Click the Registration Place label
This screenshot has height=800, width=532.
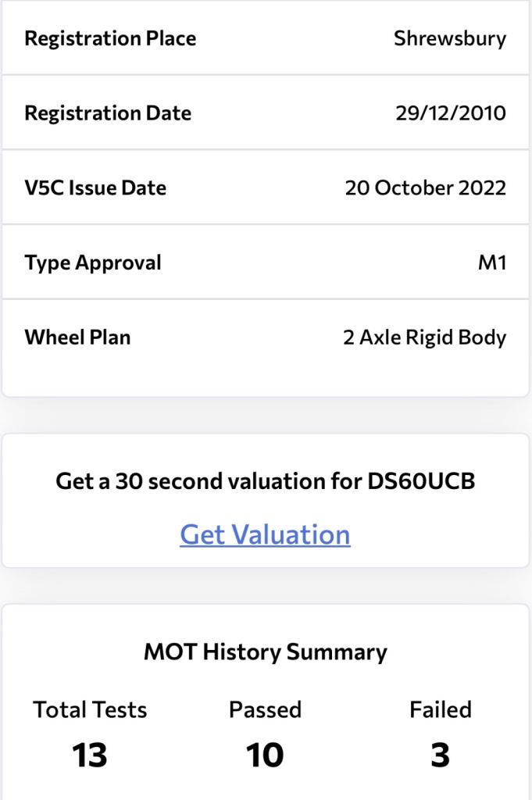110,38
